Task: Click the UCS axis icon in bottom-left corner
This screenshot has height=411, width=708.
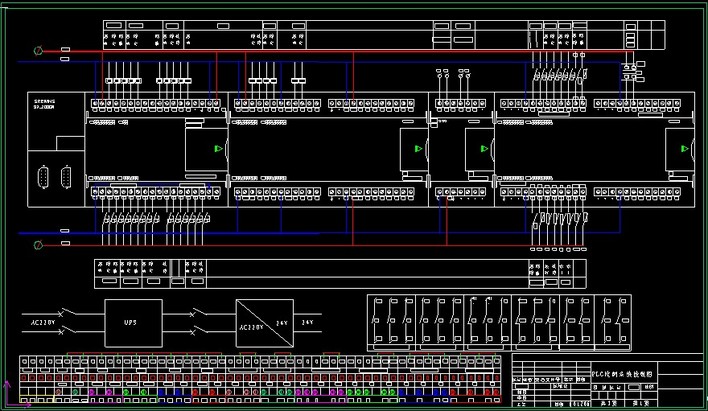Action: point(9,394)
